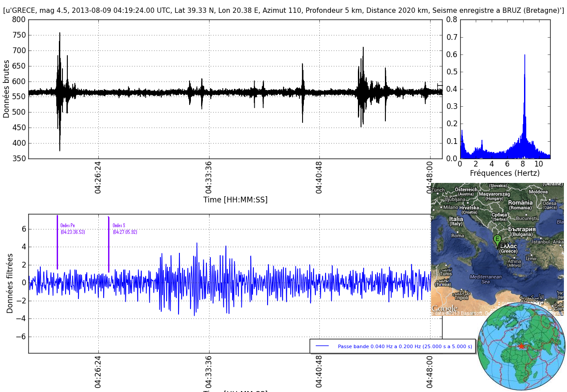Screen dimensions: 567x392
Task: Click the Ondes S timestamp label
Action: (125, 232)
